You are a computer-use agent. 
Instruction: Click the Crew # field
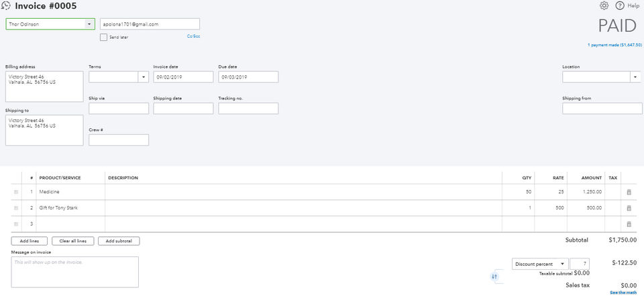click(119, 140)
